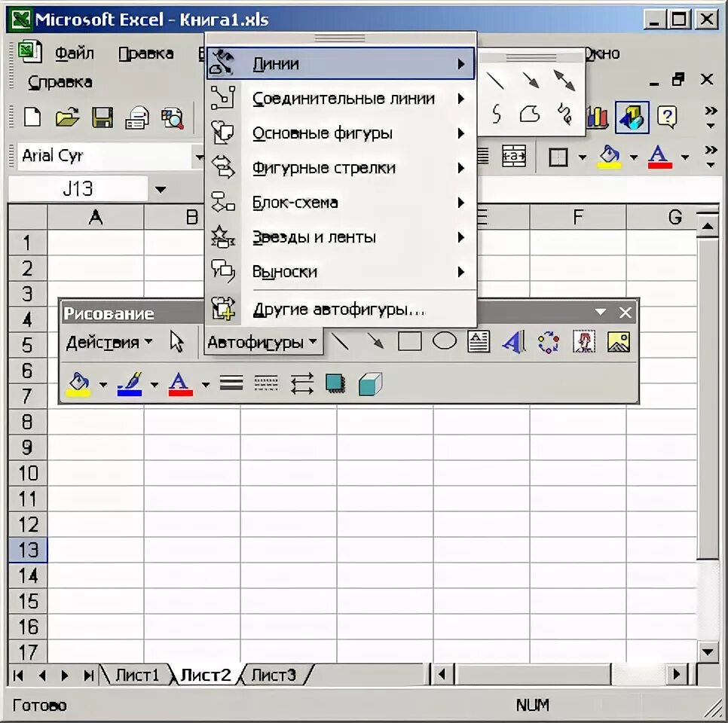Open the Файл menu
The image size is (728, 723).
pyautogui.click(x=75, y=53)
